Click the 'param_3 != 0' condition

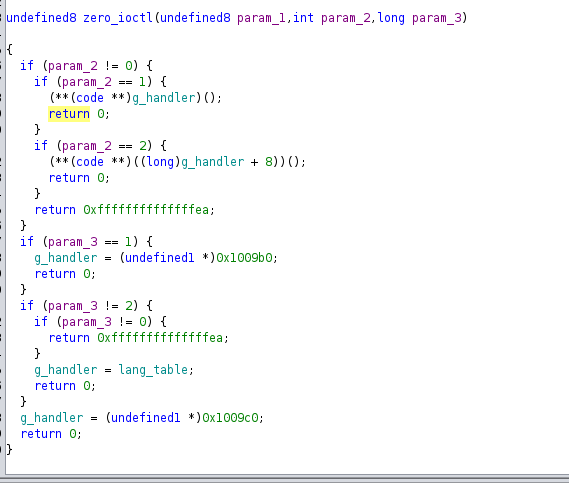coord(104,322)
